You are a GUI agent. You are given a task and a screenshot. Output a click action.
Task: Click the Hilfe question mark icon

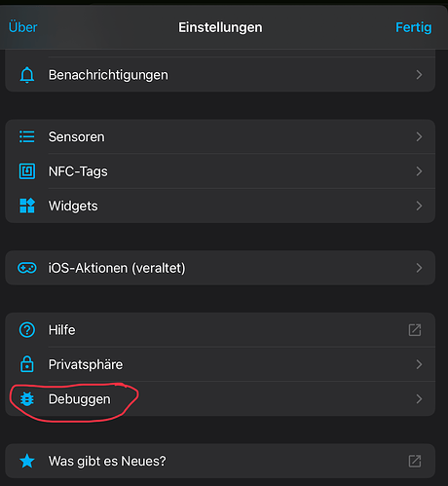pos(27,330)
